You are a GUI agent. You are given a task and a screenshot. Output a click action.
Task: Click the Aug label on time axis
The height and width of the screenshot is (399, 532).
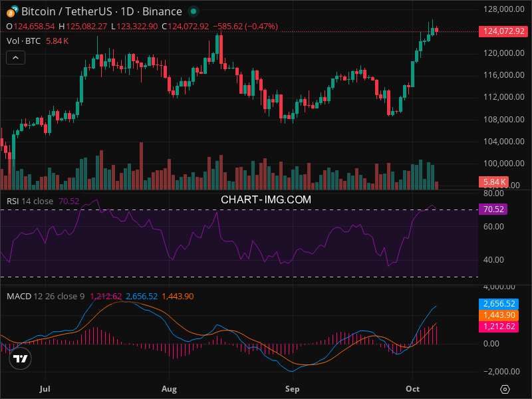pos(170,388)
